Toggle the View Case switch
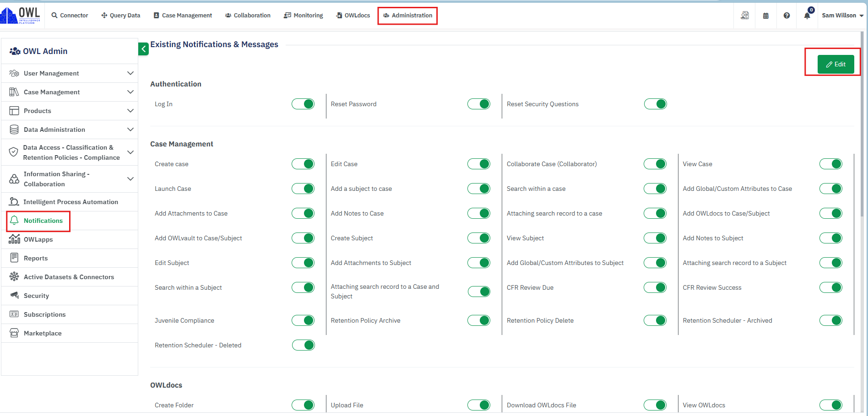This screenshot has width=868, height=416. [831, 164]
